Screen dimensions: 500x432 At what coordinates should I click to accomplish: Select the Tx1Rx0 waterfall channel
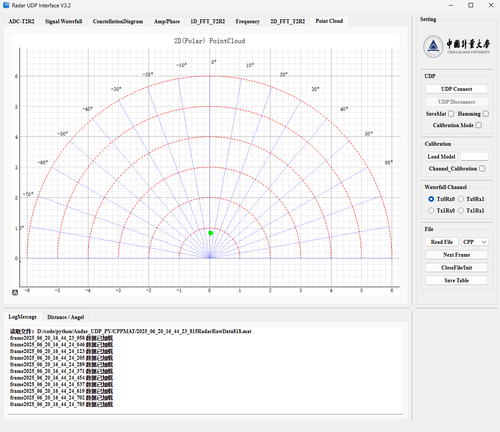coord(431,211)
